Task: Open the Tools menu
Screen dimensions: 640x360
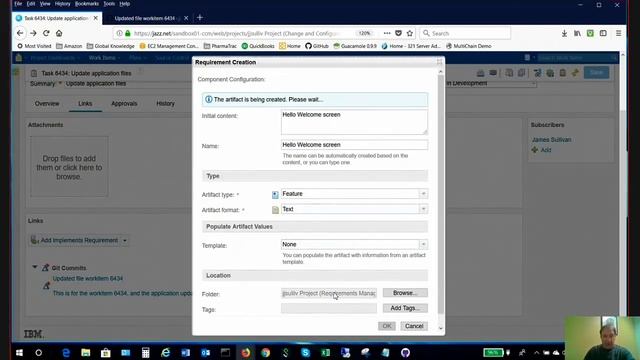Action: pyautogui.click(x=109, y=4)
